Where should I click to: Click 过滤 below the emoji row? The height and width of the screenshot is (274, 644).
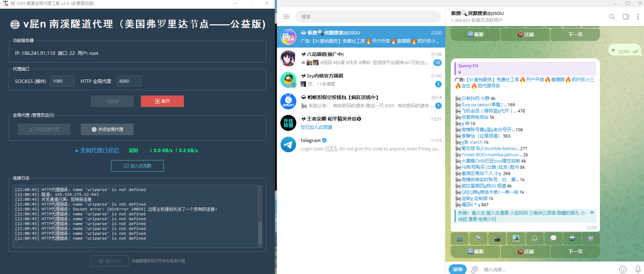point(525,251)
